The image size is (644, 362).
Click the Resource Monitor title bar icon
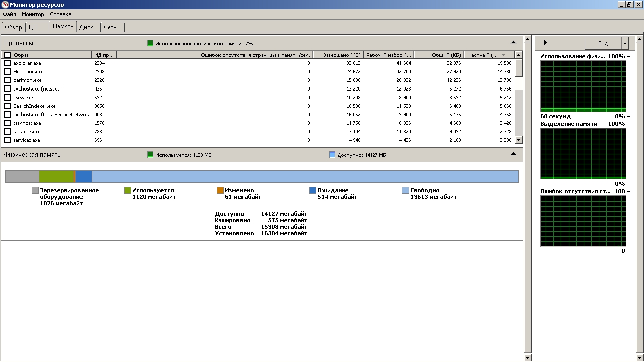coord(5,5)
